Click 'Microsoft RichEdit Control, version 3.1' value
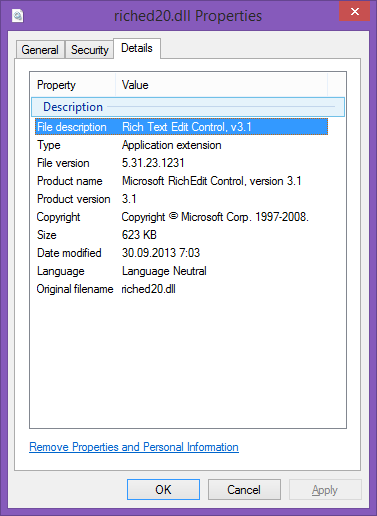The width and height of the screenshot is (377, 516). click(x=212, y=181)
